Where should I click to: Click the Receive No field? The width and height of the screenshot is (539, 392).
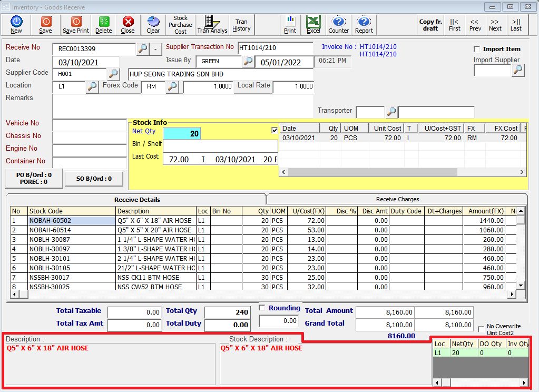pyautogui.click(x=94, y=49)
